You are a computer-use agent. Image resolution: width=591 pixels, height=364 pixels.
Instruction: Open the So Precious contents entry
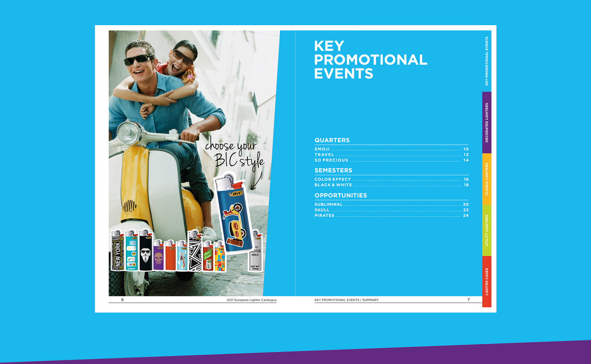391,160
